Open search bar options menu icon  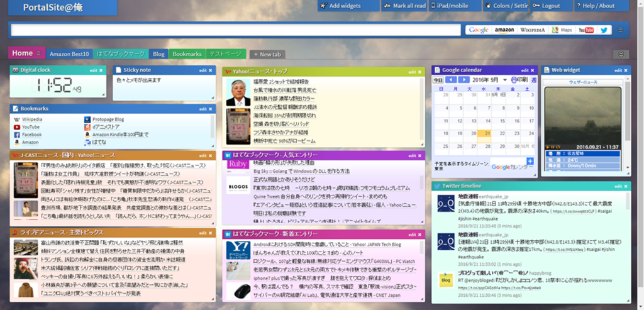621,30
